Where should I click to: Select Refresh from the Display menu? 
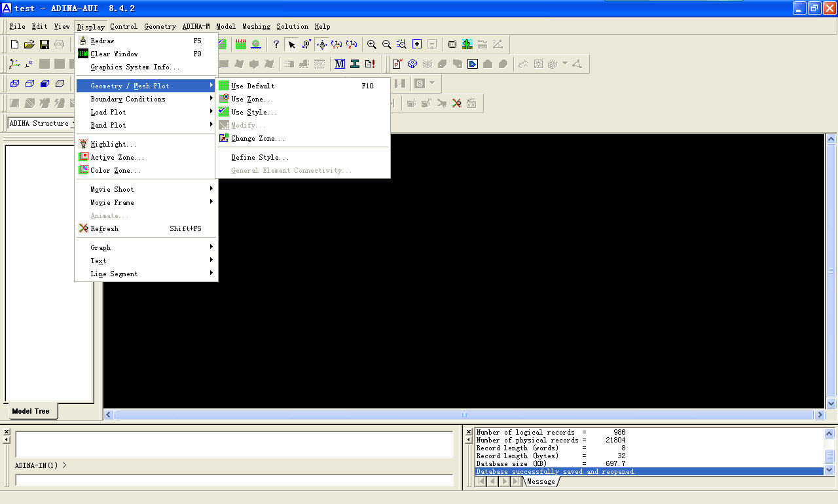click(146, 228)
